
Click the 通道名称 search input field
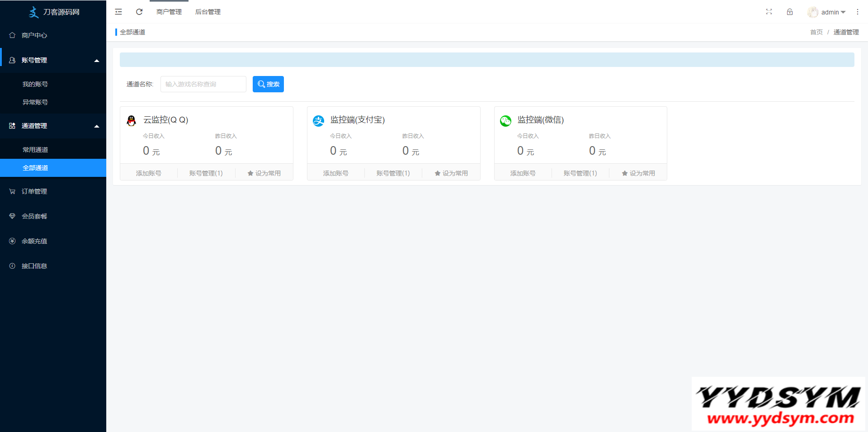tap(203, 84)
